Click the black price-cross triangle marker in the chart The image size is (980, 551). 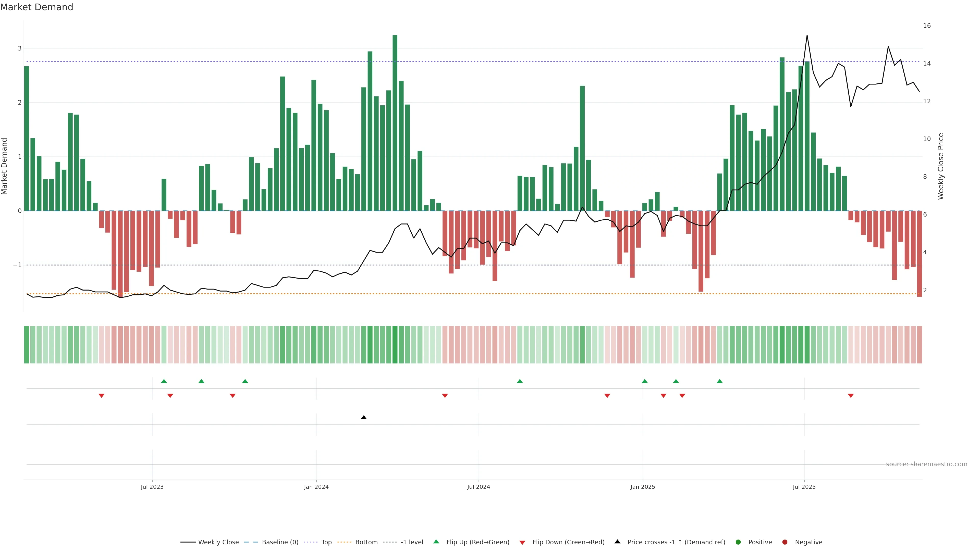(x=364, y=418)
